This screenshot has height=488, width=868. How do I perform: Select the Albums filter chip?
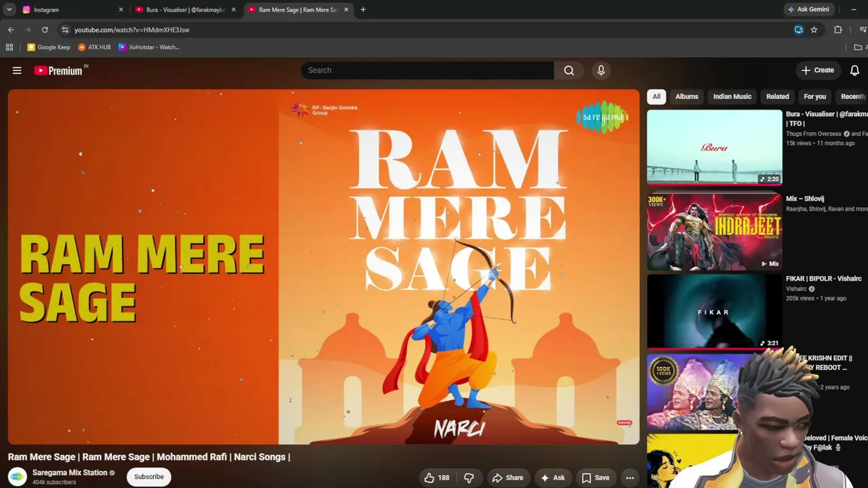pyautogui.click(x=687, y=96)
